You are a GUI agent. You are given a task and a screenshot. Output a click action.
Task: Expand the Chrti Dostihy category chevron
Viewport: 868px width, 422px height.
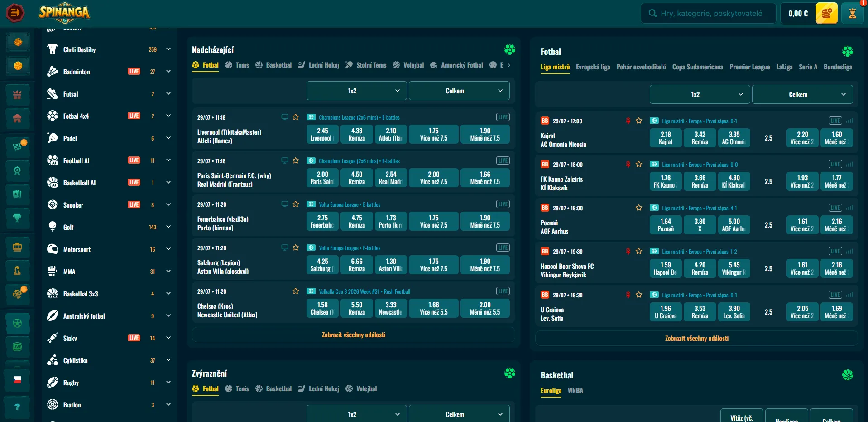click(x=168, y=49)
